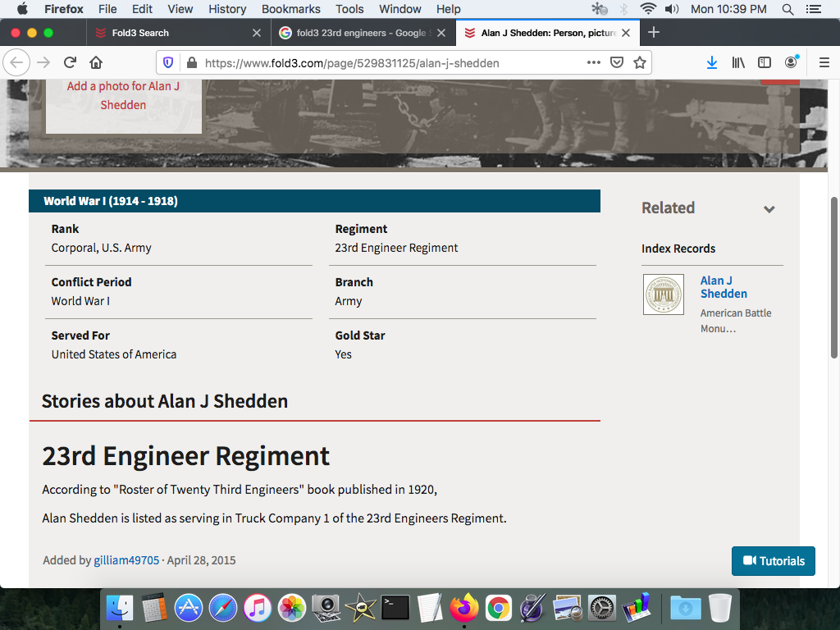Open page actions three-dot menu
This screenshot has width=840, height=630.
(x=593, y=62)
